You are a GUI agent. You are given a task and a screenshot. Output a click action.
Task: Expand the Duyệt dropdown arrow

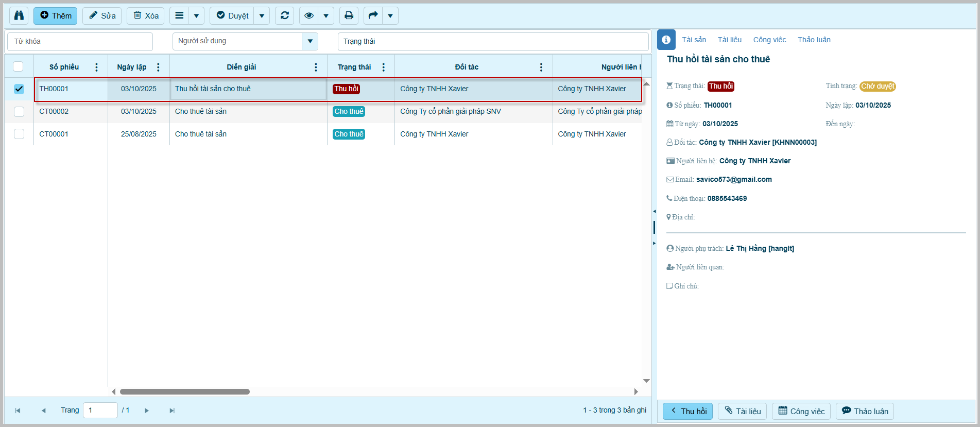point(262,15)
